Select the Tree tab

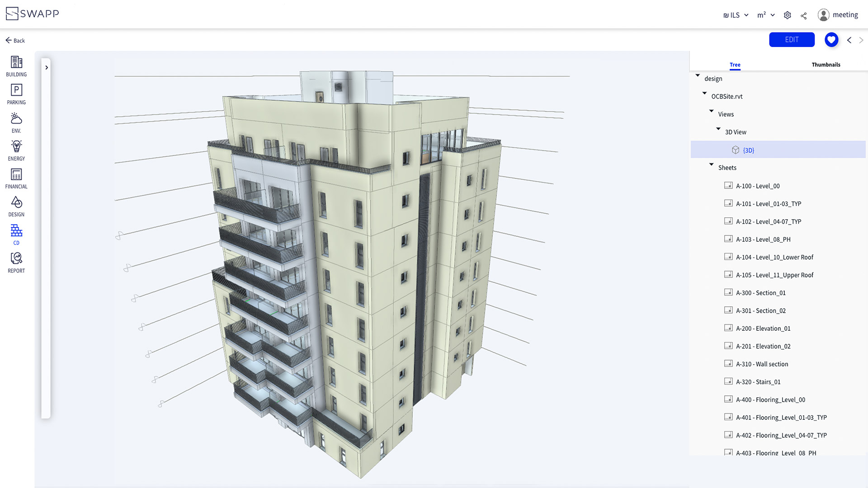click(735, 65)
